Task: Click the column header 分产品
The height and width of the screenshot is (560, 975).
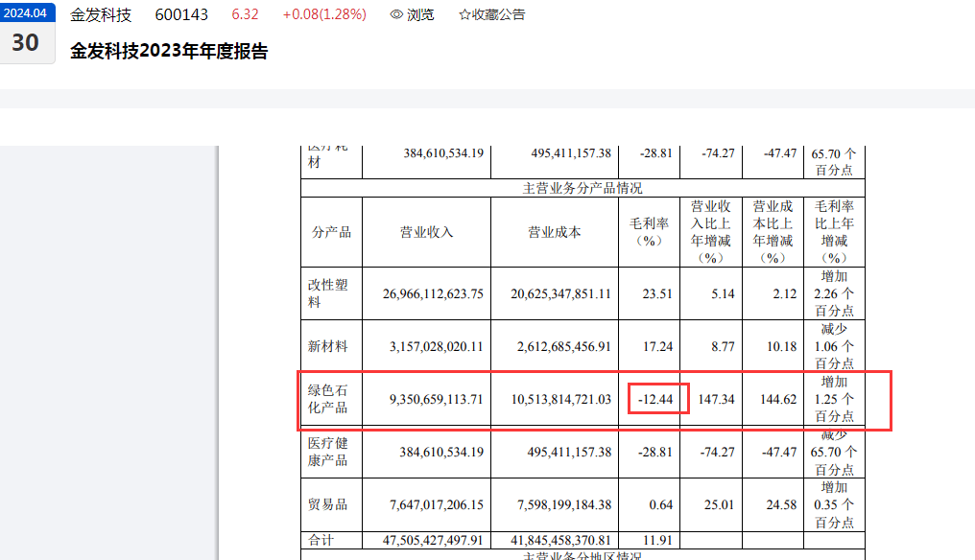Action: coord(331,232)
